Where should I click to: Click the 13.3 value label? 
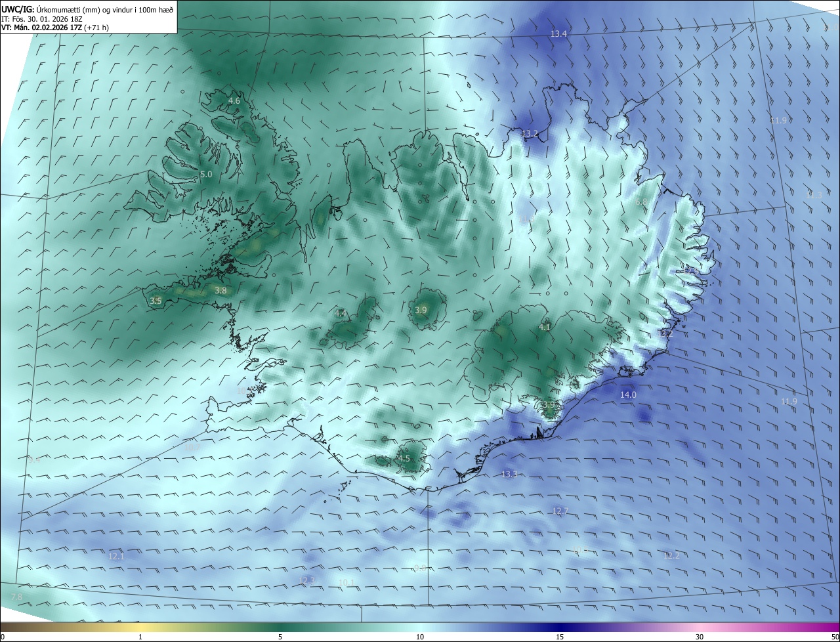(509, 474)
